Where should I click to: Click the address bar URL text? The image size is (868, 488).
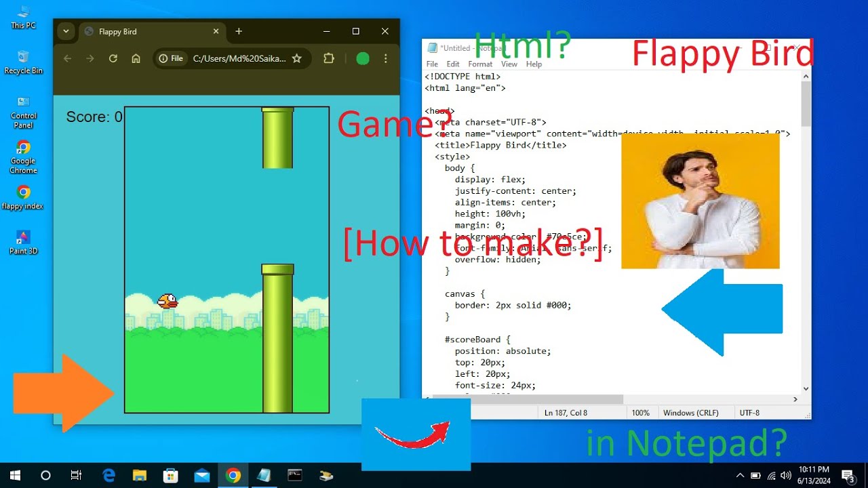(x=239, y=58)
